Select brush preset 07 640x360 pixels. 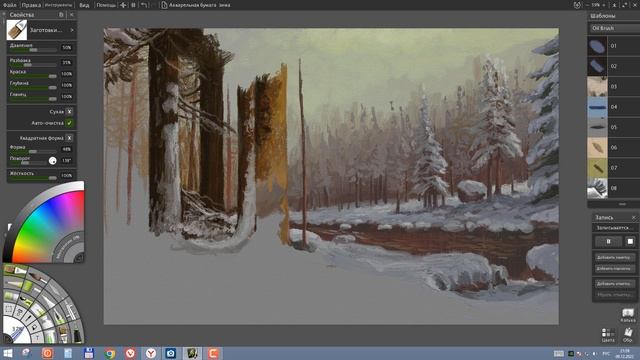coord(613,168)
